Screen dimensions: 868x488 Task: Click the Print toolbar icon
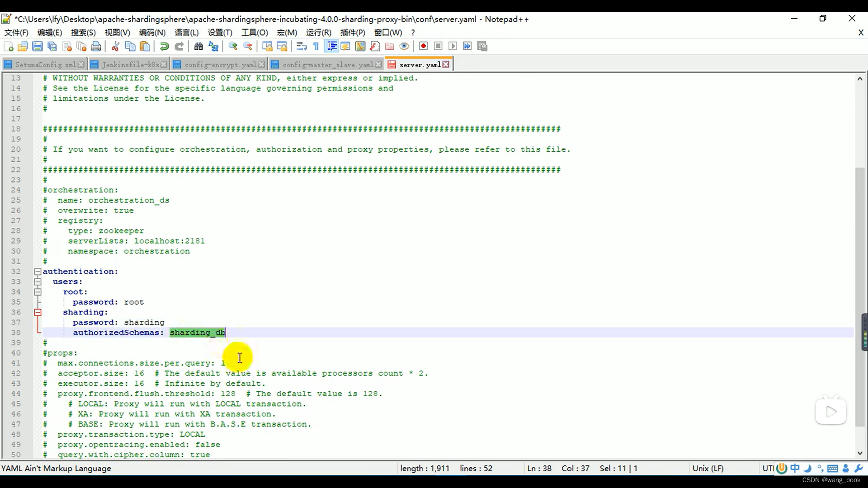96,46
